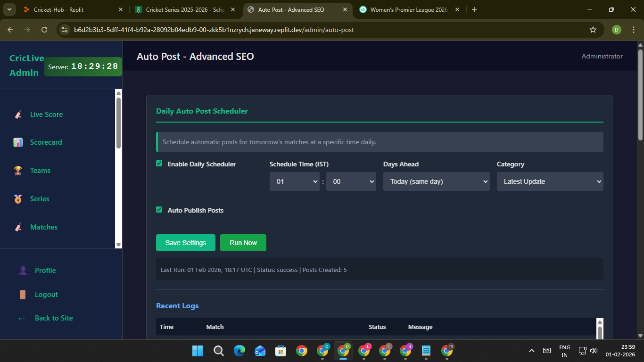Disable the Enable Daily Scheduler checkbox
This screenshot has height=362, width=644.
159,164
